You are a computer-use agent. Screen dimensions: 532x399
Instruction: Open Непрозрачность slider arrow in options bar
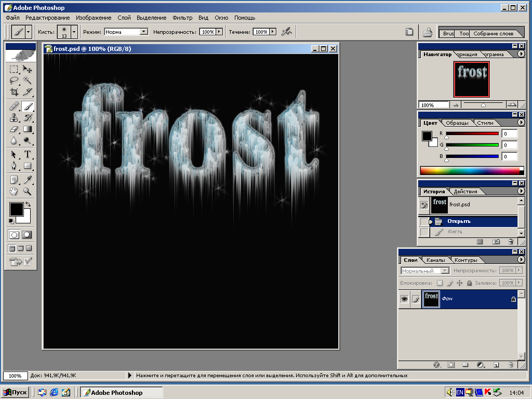point(219,32)
